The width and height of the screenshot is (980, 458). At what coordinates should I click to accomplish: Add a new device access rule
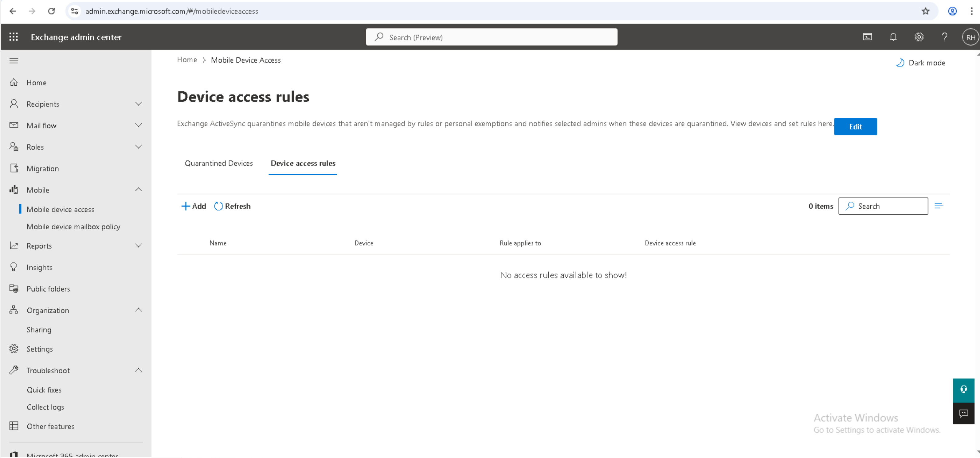pyautogui.click(x=194, y=206)
